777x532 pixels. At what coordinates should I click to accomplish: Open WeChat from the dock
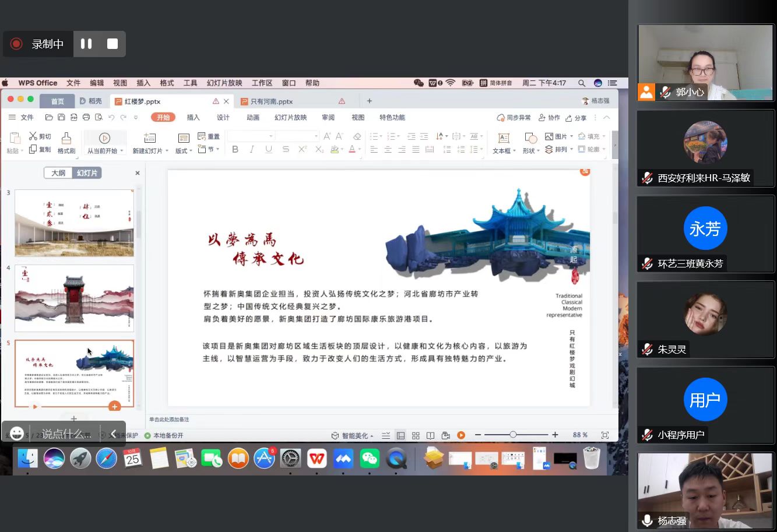tap(370, 459)
